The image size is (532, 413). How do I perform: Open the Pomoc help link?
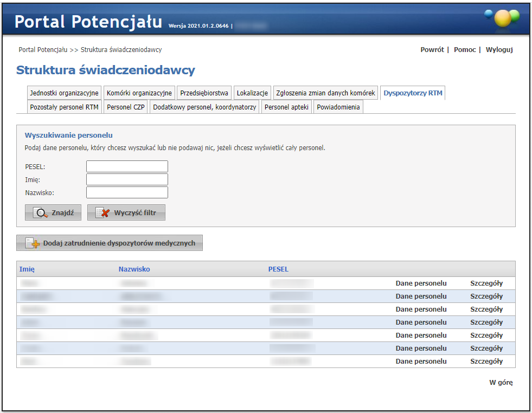pyautogui.click(x=465, y=50)
